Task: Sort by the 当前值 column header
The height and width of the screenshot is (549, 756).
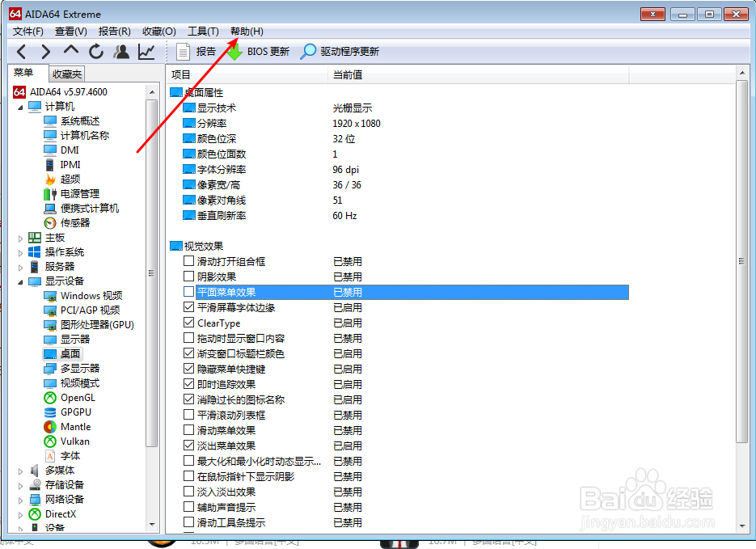Action: point(479,74)
